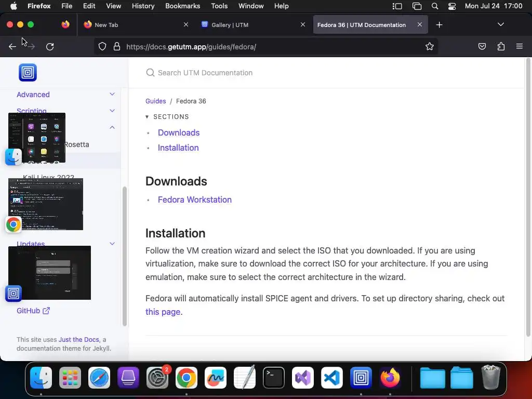Switch to the Gallery | UTM tab
This screenshot has width=532, height=399.
coord(253,25)
